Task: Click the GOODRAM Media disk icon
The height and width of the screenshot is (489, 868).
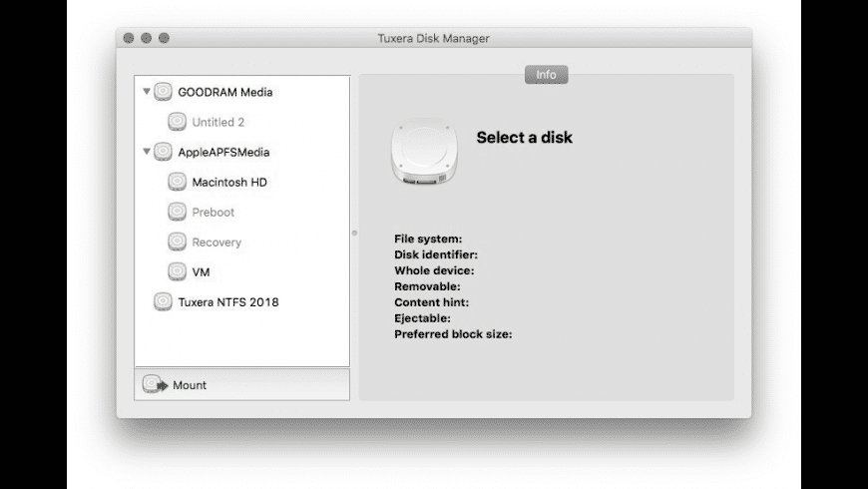Action: (x=163, y=92)
